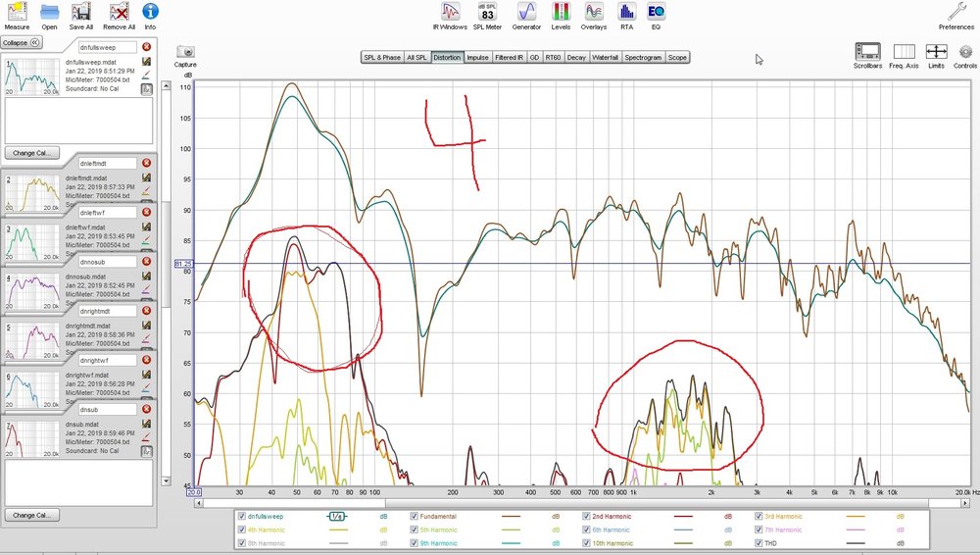Launch the signal Generator
This screenshot has height=555, width=980.
(526, 16)
